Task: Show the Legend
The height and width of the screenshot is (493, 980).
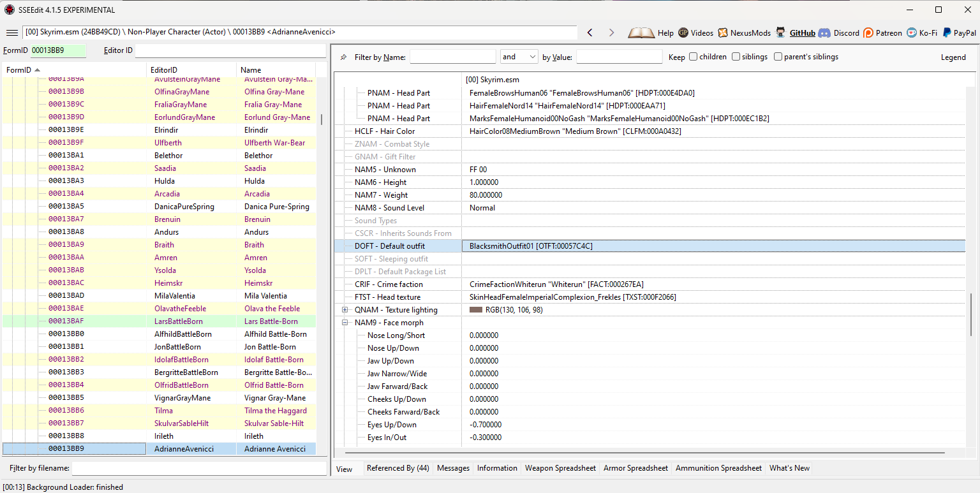Action: click(x=953, y=57)
